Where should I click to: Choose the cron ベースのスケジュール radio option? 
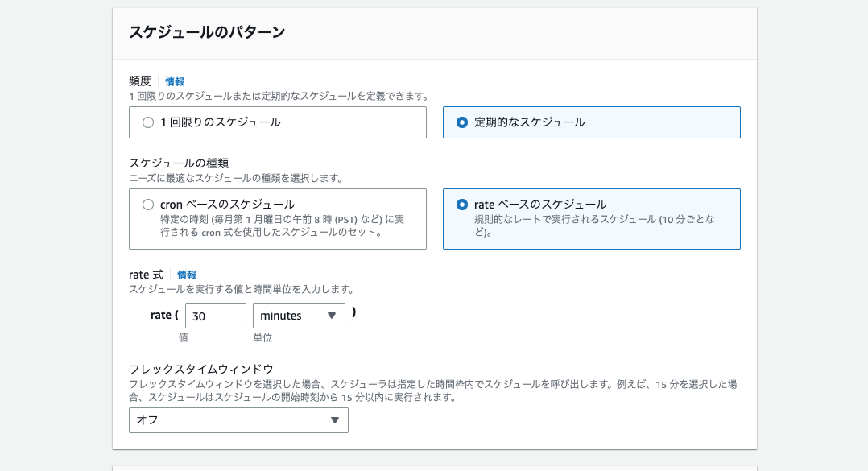[148, 205]
